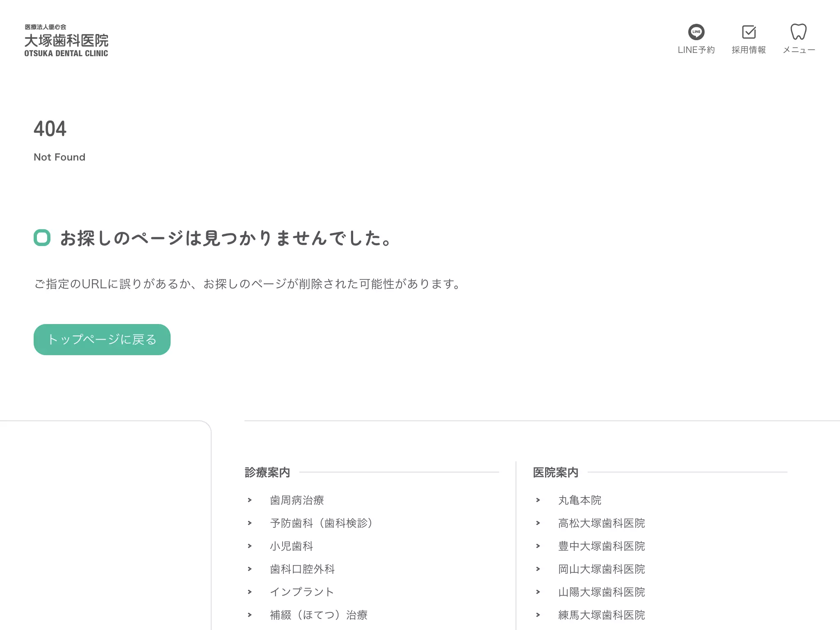Open the 歯科口腔外科 link
840x630 pixels.
[302, 569]
